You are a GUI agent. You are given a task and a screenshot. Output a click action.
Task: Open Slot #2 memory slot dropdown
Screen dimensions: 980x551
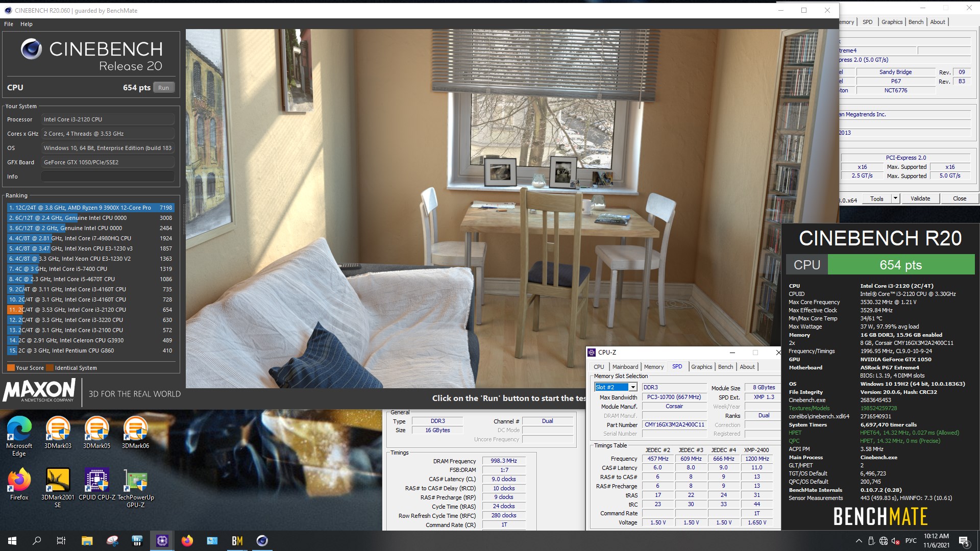click(x=633, y=387)
